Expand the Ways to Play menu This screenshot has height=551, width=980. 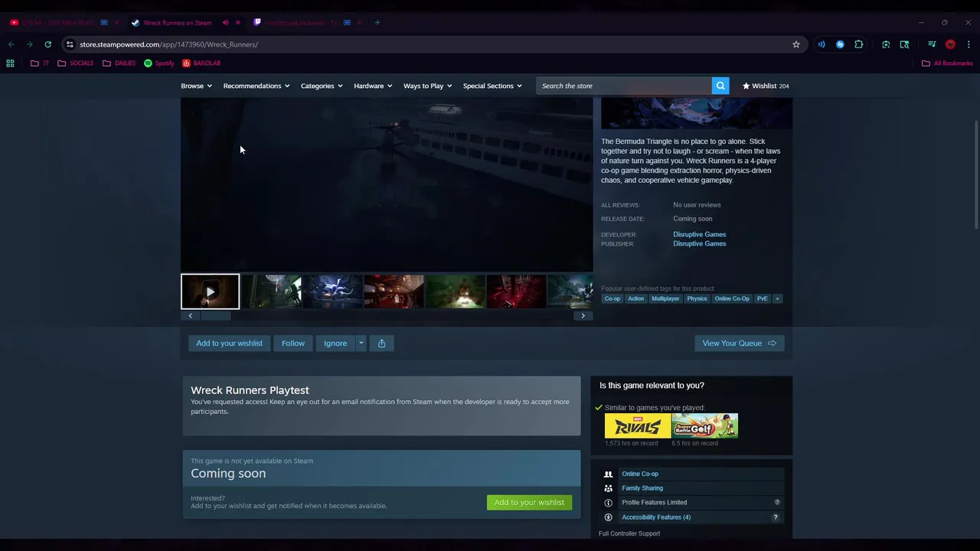click(427, 86)
